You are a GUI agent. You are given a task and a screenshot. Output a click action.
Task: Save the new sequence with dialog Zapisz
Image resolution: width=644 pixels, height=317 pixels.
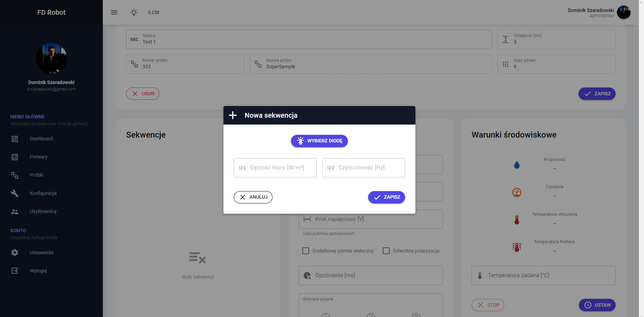(x=386, y=197)
